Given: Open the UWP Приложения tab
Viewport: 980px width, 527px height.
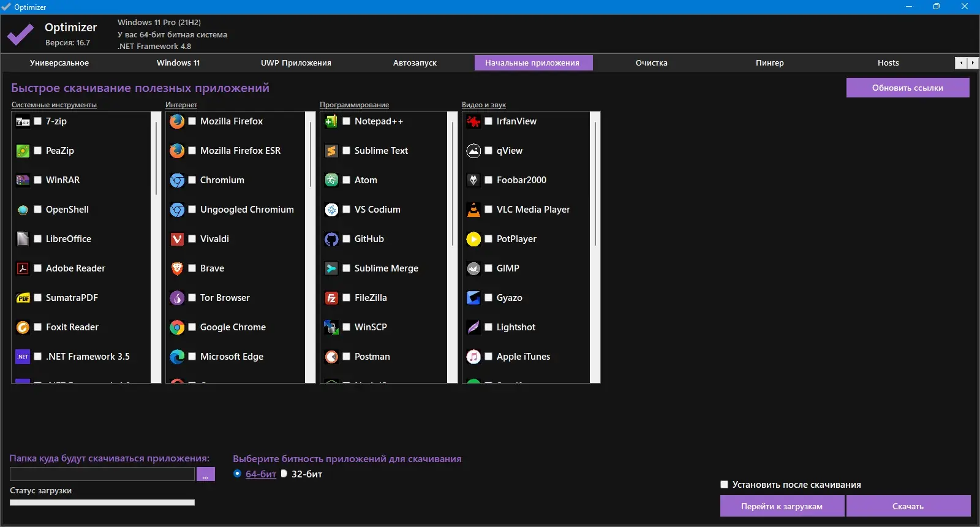Looking at the screenshot, I should (296, 63).
